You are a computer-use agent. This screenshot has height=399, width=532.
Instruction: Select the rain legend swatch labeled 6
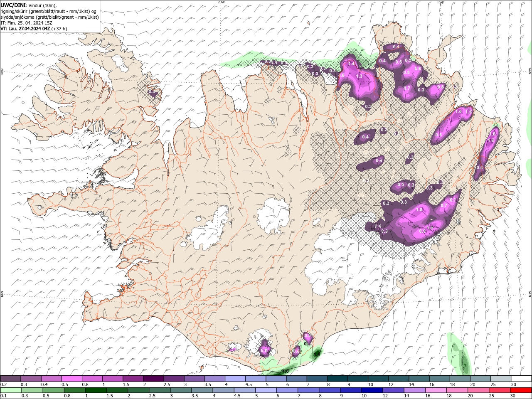(287, 390)
